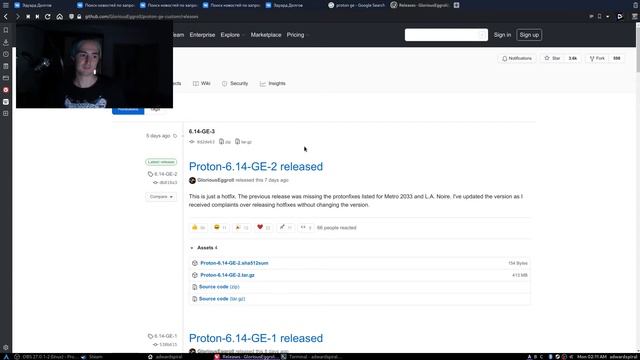Download Source code (zip)

click(x=219, y=287)
